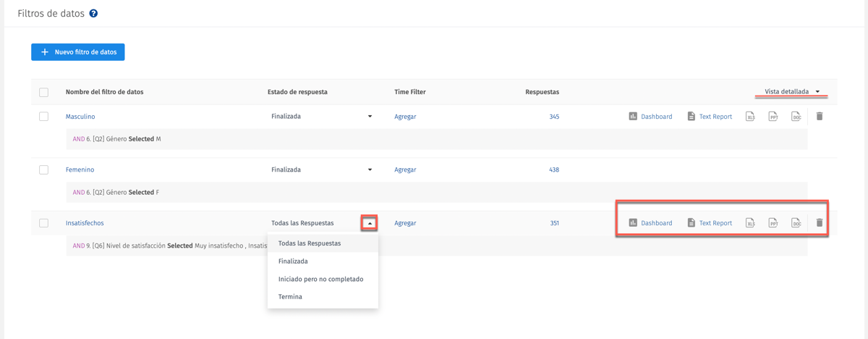Export Masculino filter as PPT
The width and height of the screenshot is (868, 339).
[773, 117]
